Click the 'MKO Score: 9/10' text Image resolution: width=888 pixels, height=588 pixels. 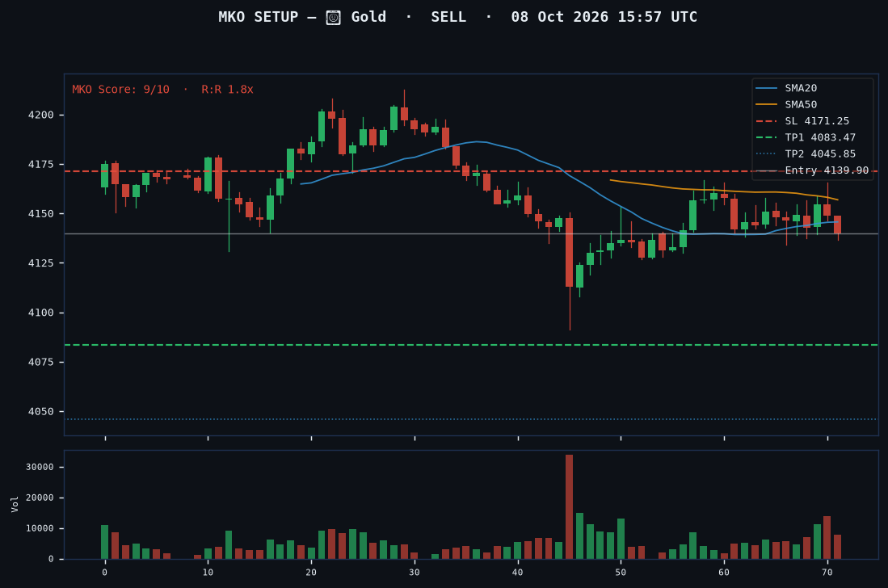tap(120, 90)
